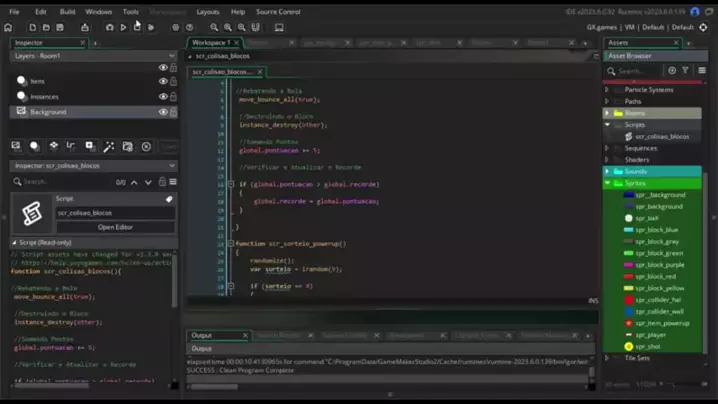The height and width of the screenshot is (404, 718).
Task: Hide the Instances layer eye icon
Action: pyautogui.click(x=163, y=97)
